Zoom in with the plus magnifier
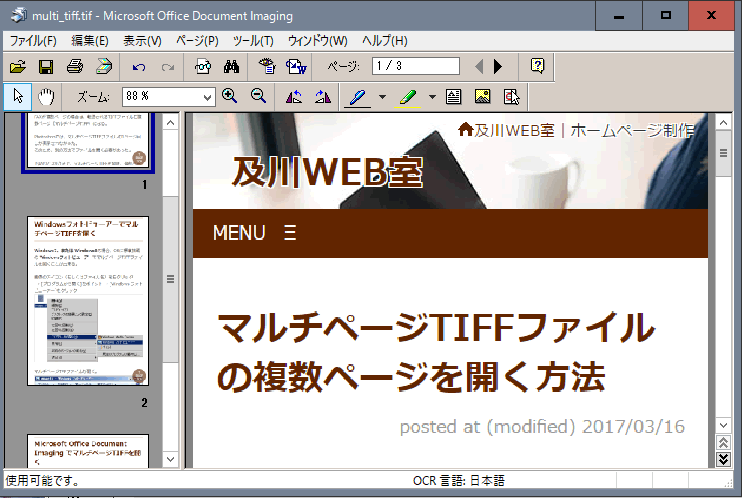This screenshot has width=742, height=498. point(230,96)
